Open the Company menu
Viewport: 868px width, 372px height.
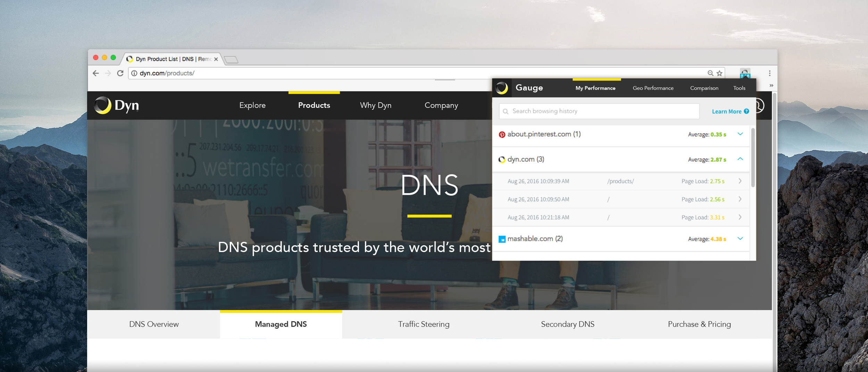[x=441, y=105]
